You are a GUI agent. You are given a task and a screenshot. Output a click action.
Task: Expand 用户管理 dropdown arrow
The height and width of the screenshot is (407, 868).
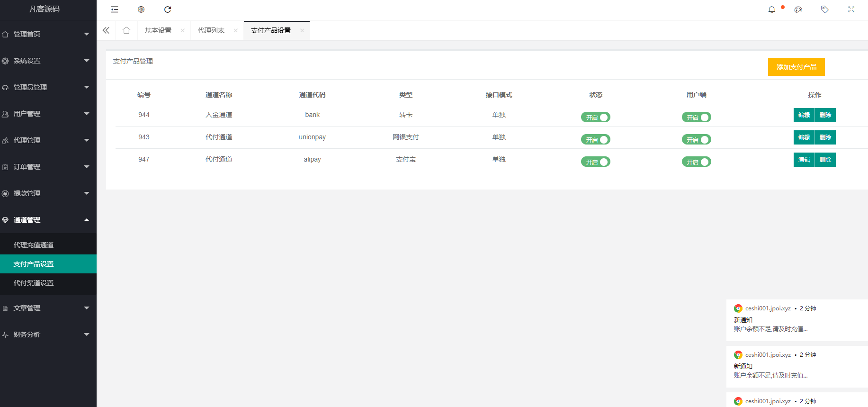pos(87,114)
